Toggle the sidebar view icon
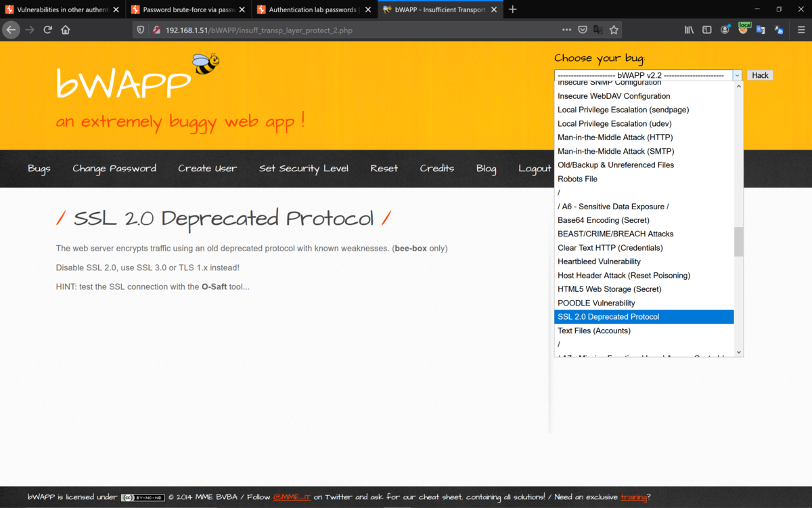 707,30
